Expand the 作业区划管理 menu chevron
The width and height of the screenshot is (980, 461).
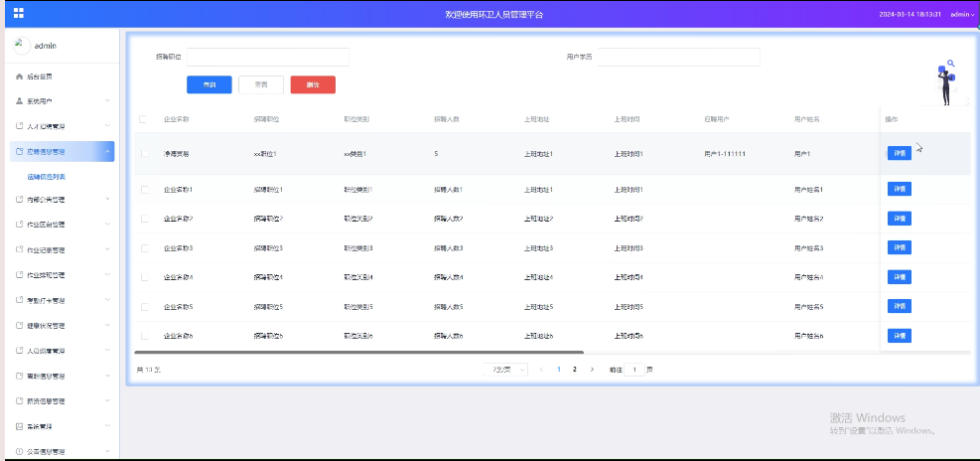tap(107, 224)
